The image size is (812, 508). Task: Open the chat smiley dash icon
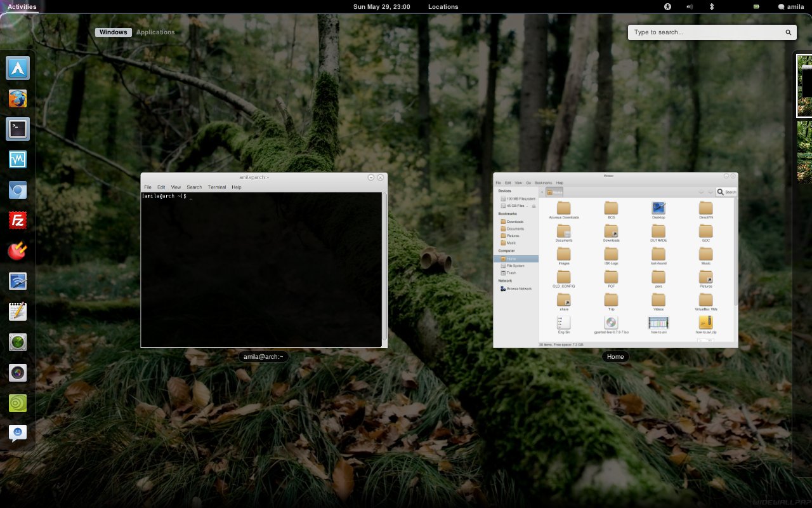18,434
